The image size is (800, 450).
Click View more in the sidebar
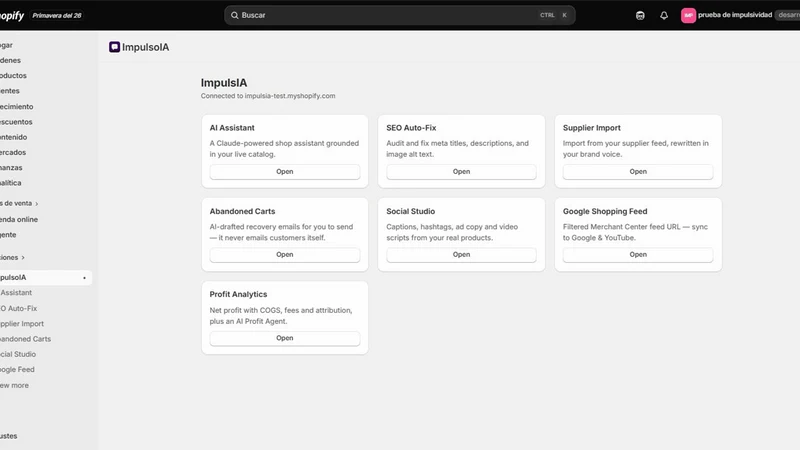point(14,385)
